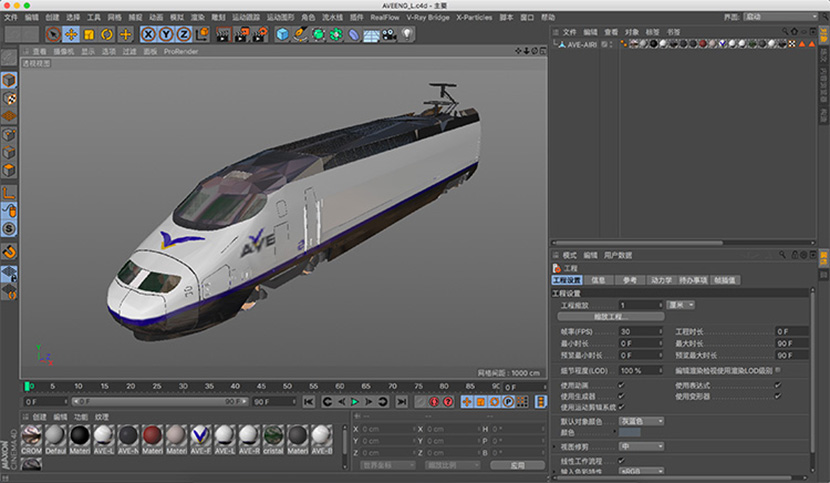Enable workplane mode orange grid icon
Image resolution: width=830 pixels, height=483 pixels.
9,115
